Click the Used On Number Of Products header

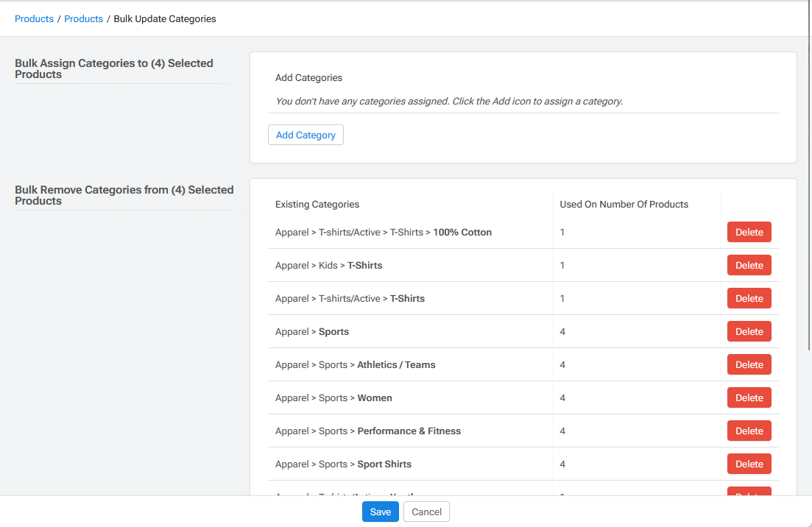coord(624,204)
